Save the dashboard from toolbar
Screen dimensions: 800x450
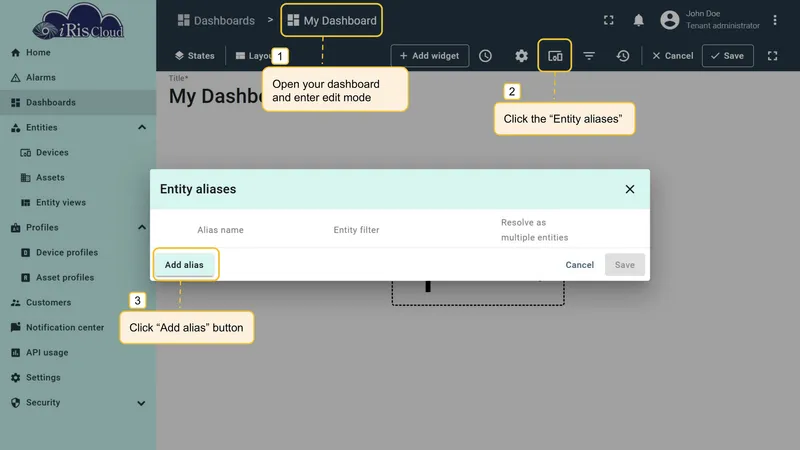(x=728, y=56)
